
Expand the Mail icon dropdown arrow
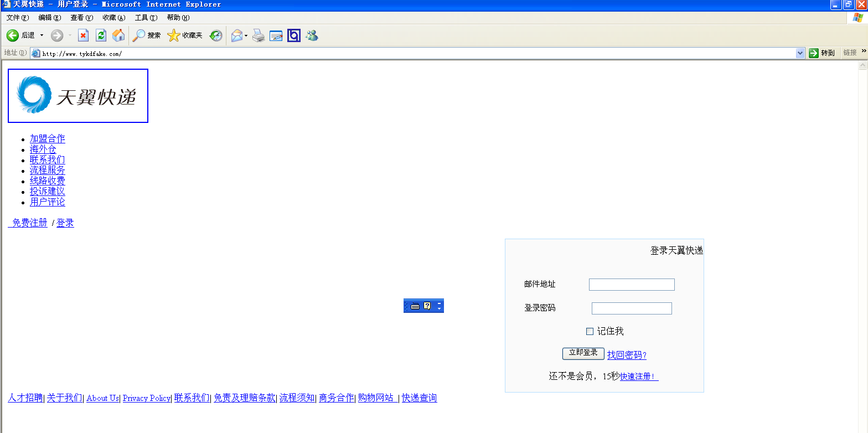[x=246, y=36]
